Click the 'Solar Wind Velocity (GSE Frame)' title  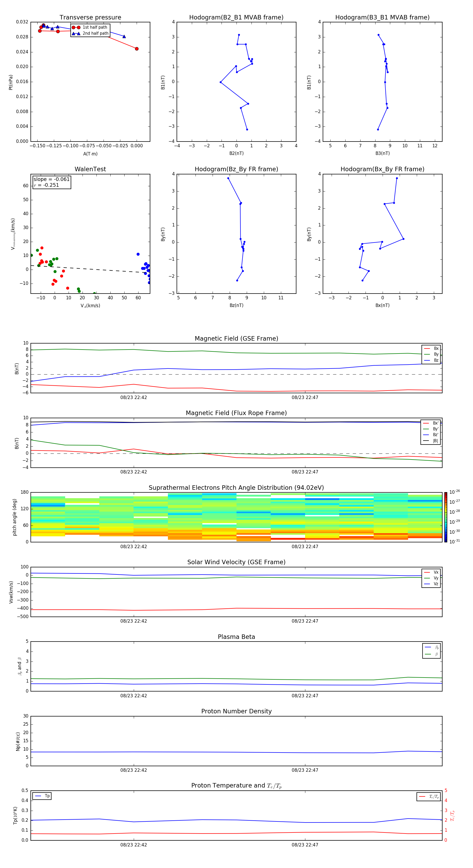click(236, 562)
